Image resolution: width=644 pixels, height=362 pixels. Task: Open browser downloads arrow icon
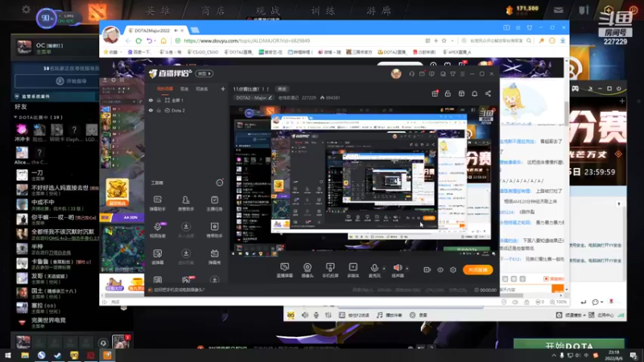[x=562, y=41]
